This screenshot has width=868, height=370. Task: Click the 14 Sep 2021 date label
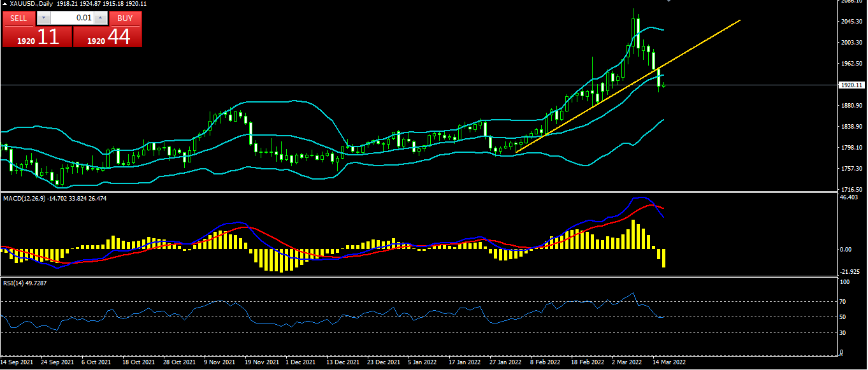tap(17, 362)
